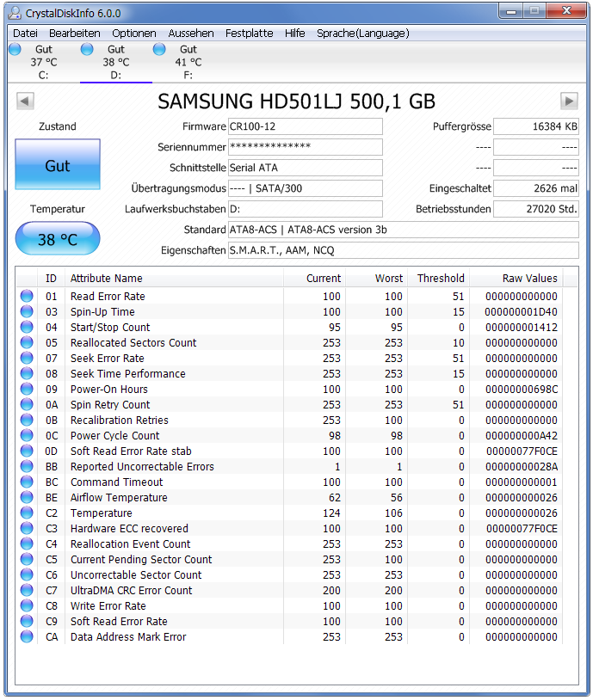Open the Datei menu
The image size is (593, 700).
click(25, 34)
